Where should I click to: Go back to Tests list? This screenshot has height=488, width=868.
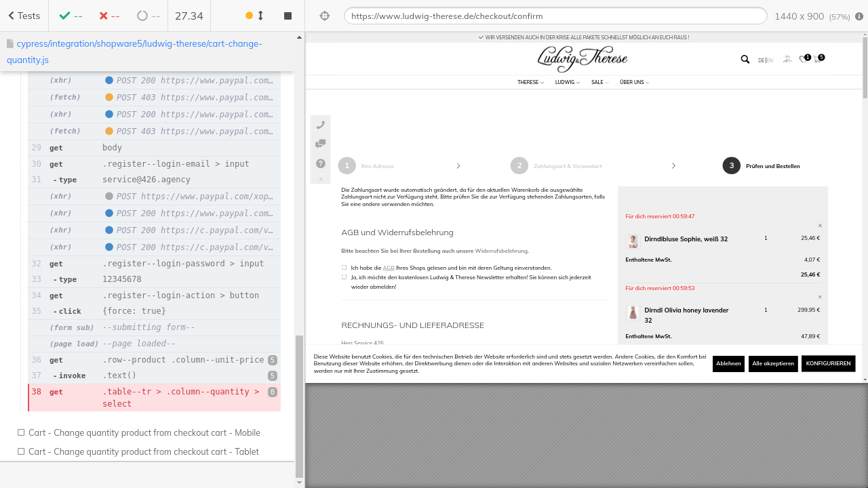point(24,16)
